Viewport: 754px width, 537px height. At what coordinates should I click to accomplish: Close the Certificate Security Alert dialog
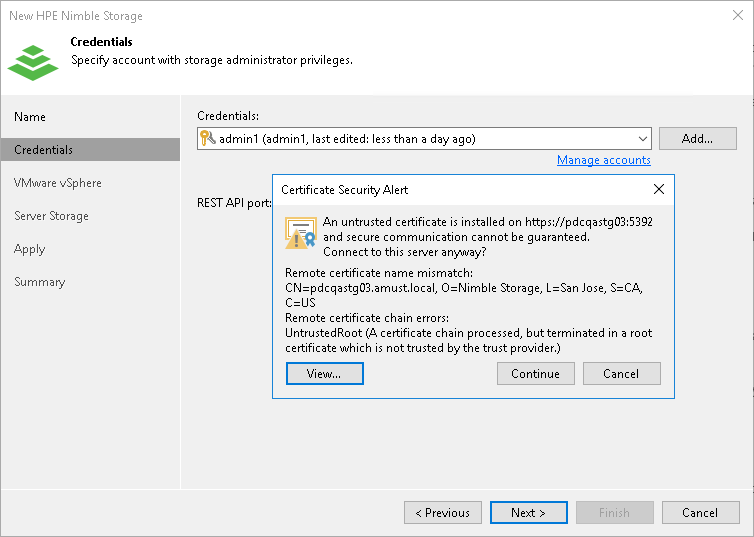(x=658, y=189)
